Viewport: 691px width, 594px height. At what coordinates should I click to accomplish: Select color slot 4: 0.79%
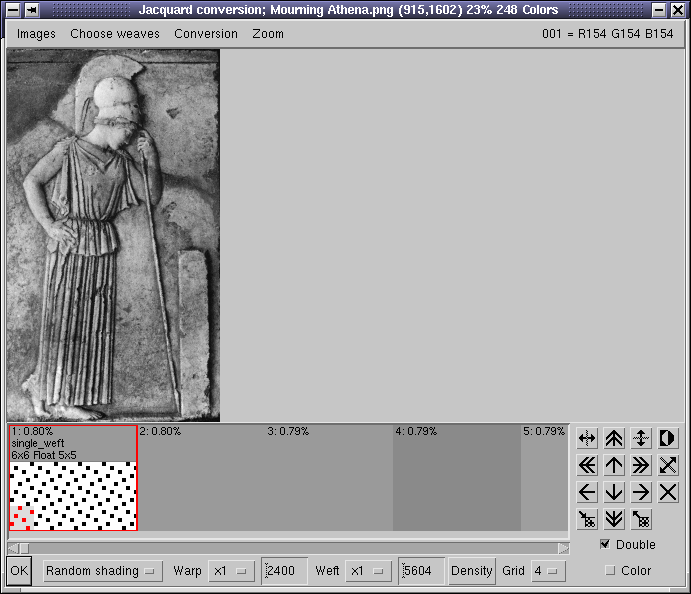[x=457, y=478]
